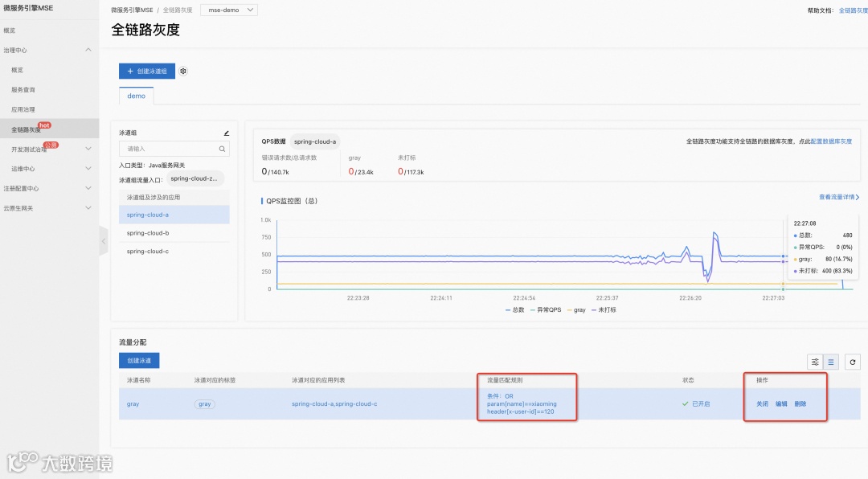
Task: Click 删除 action for gray lane
Action: 800,403
